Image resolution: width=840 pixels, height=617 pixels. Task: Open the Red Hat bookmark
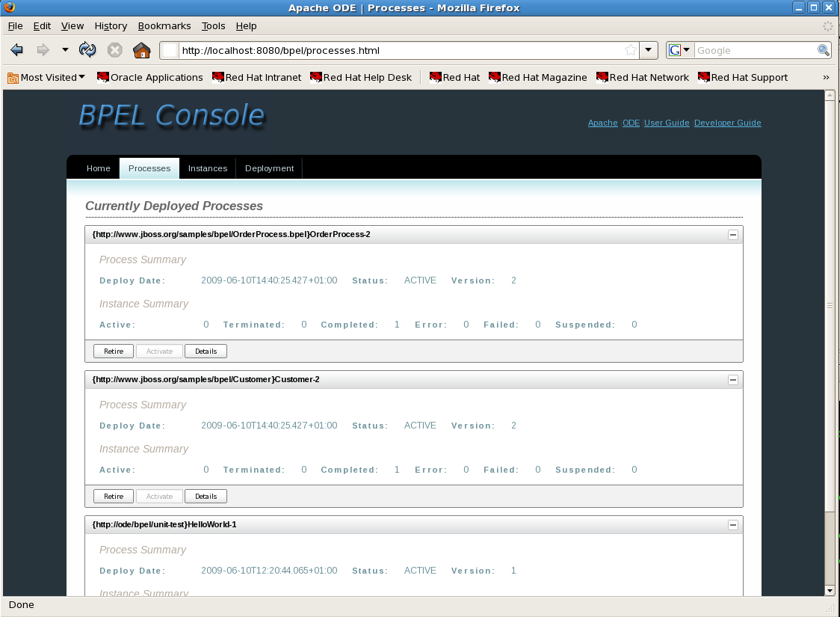click(x=455, y=77)
